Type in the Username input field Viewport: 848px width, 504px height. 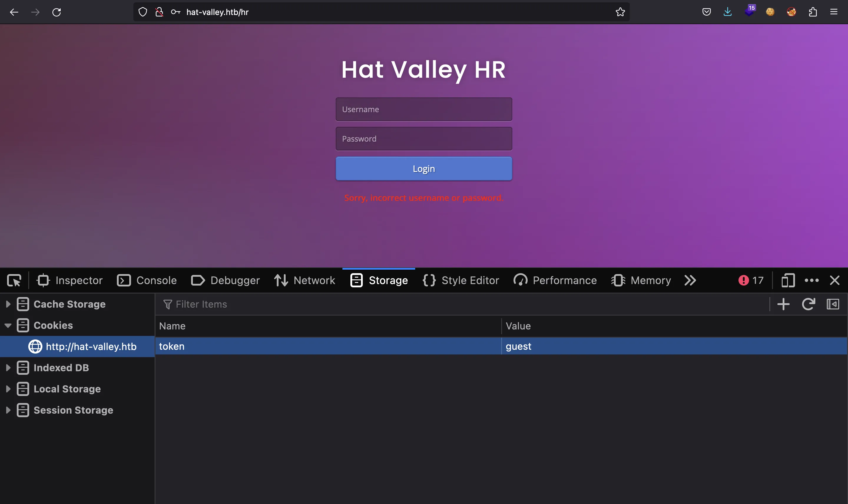click(424, 109)
